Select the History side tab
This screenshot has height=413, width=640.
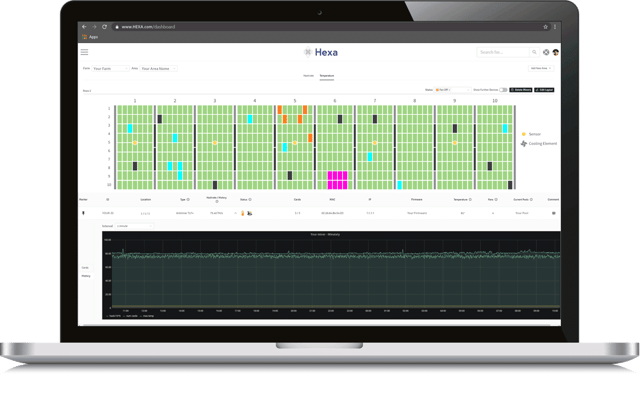(86, 276)
